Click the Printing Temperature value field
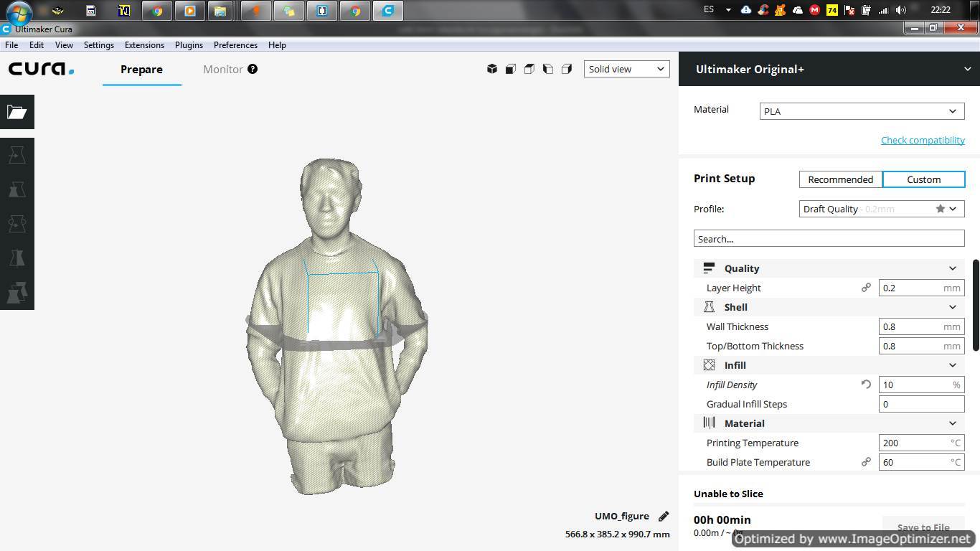This screenshot has width=980, height=551. (921, 443)
